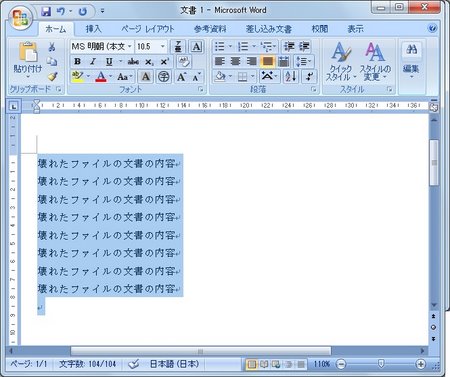Toggle bold formatting

[x=77, y=62]
